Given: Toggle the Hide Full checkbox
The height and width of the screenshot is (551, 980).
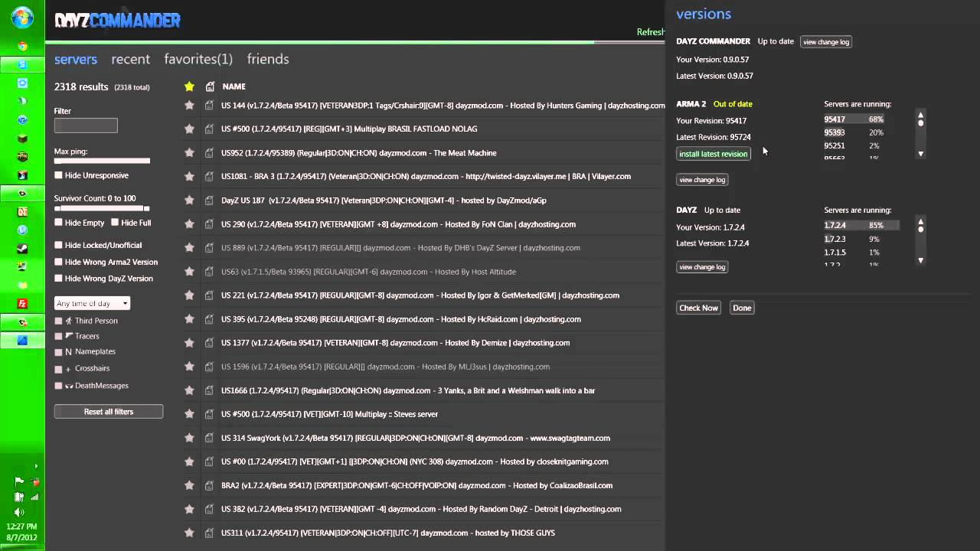Looking at the screenshot, I should pyautogui.click(x=115, y=223).
